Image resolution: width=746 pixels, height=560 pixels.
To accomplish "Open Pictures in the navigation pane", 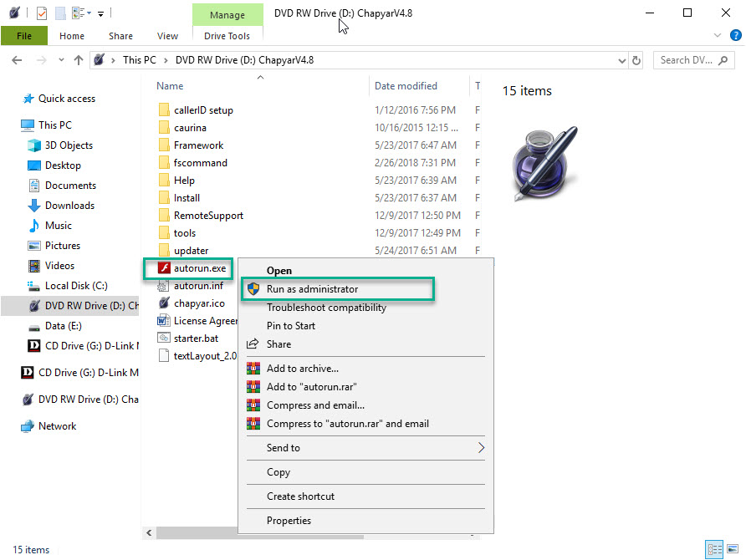I will tap(63, 245).
